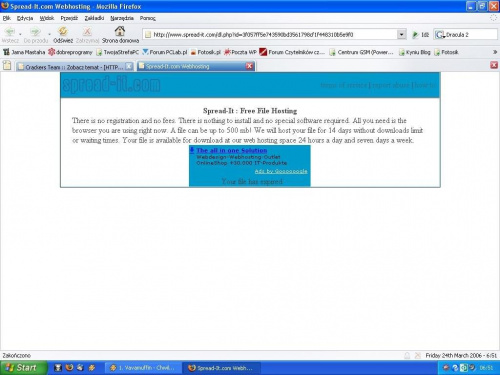Open the search engine selector dropdown
This screenshot has width=500, height=375.
[x=440, y=35]
